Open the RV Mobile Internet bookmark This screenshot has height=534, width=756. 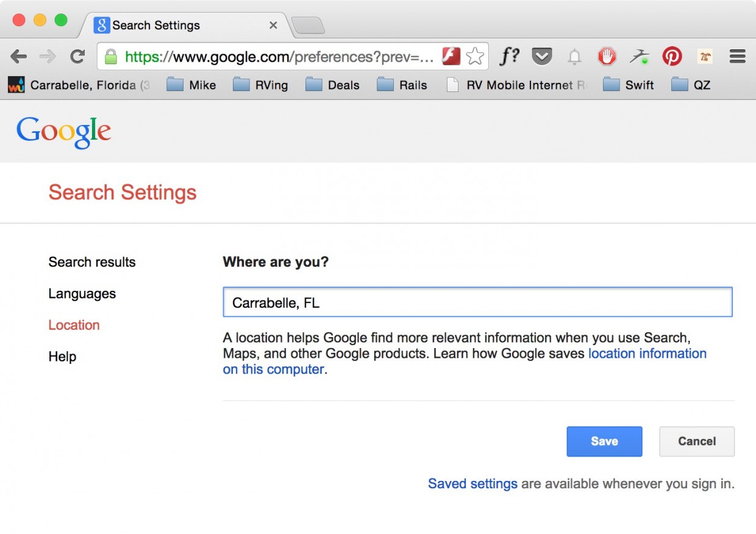coord(516,85)
